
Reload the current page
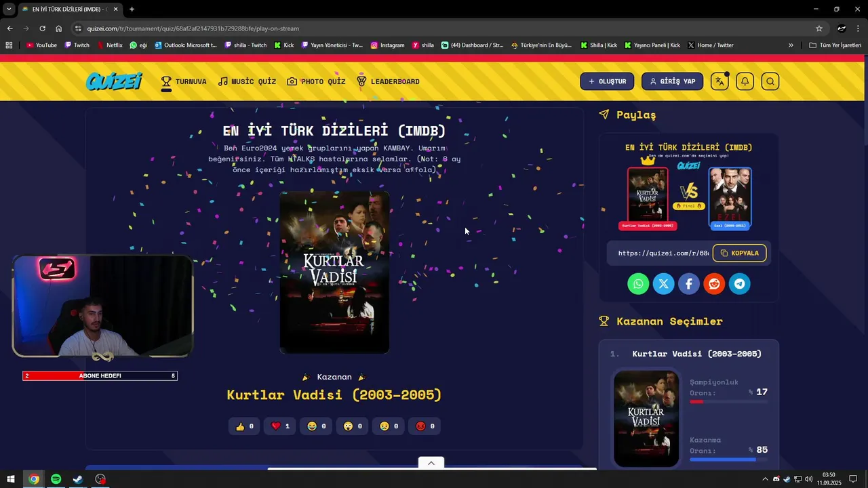click(x=42, y=28)
